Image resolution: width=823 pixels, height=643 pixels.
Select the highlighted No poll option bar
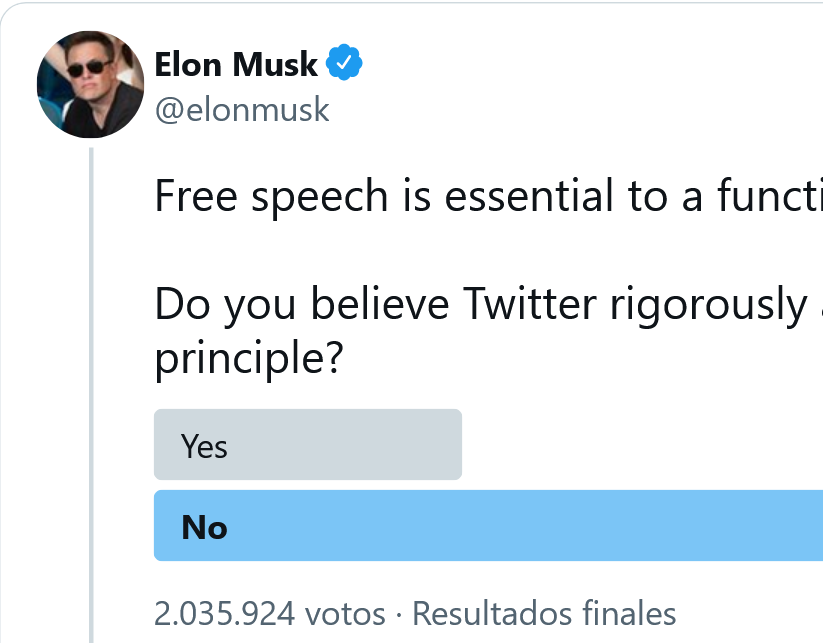488,525
